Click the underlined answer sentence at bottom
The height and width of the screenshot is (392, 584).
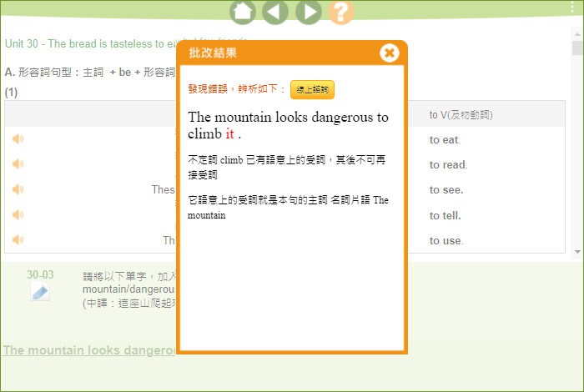[x=89, y=350]
